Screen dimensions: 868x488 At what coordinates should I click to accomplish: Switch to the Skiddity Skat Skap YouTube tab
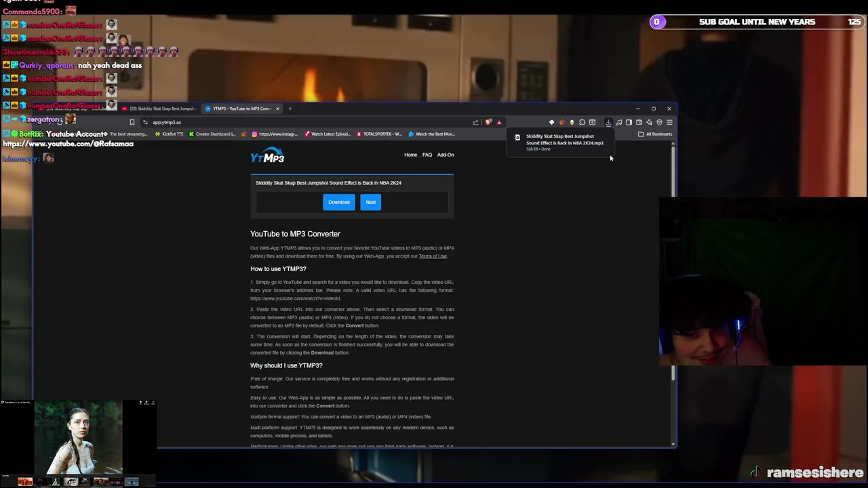coord(159,108)
